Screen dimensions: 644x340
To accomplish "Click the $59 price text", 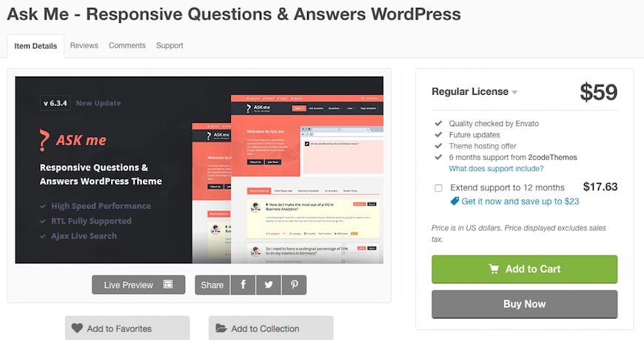I will 598,92.
